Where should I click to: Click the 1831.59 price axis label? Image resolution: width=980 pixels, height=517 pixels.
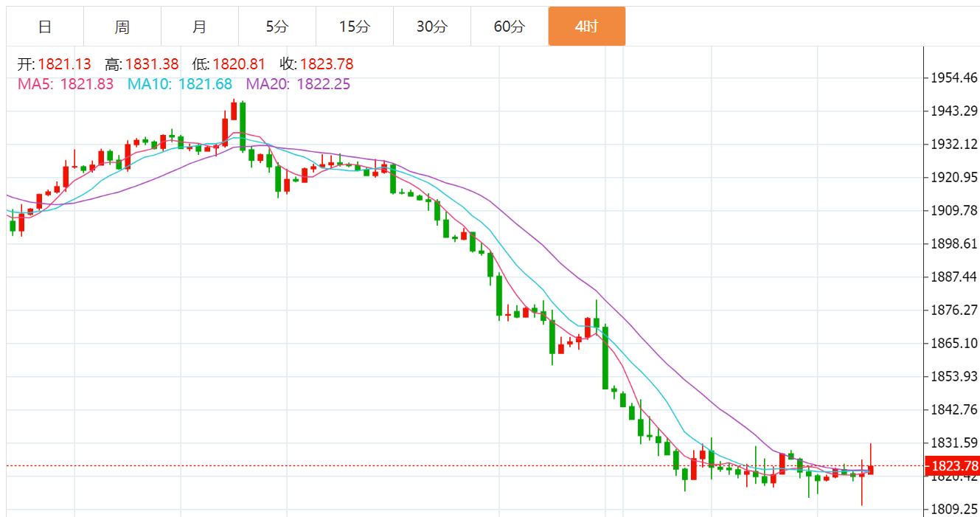pos(953,443)
